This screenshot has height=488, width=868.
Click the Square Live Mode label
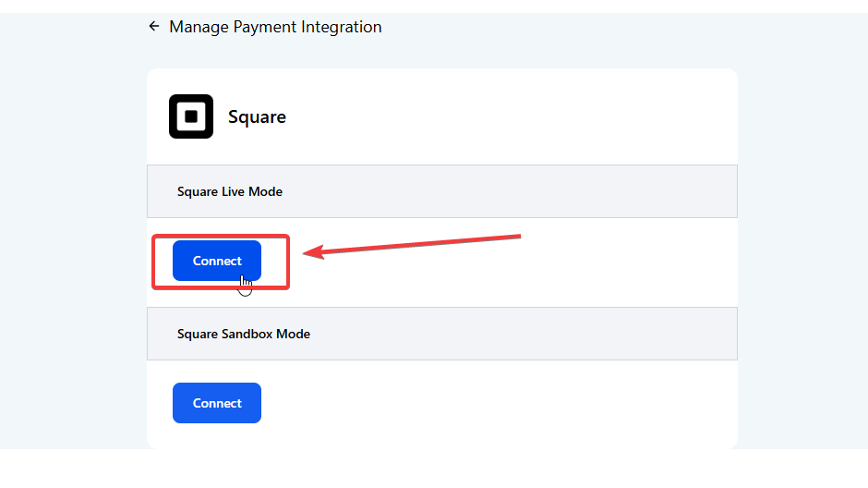230,191
